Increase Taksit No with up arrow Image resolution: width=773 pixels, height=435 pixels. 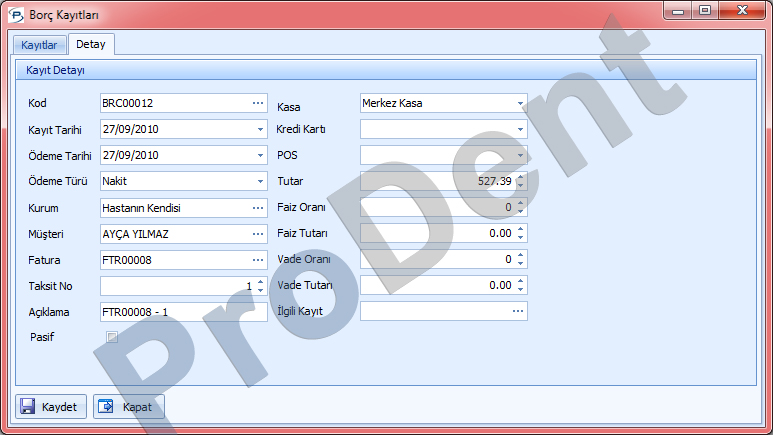tap(260, 282)
